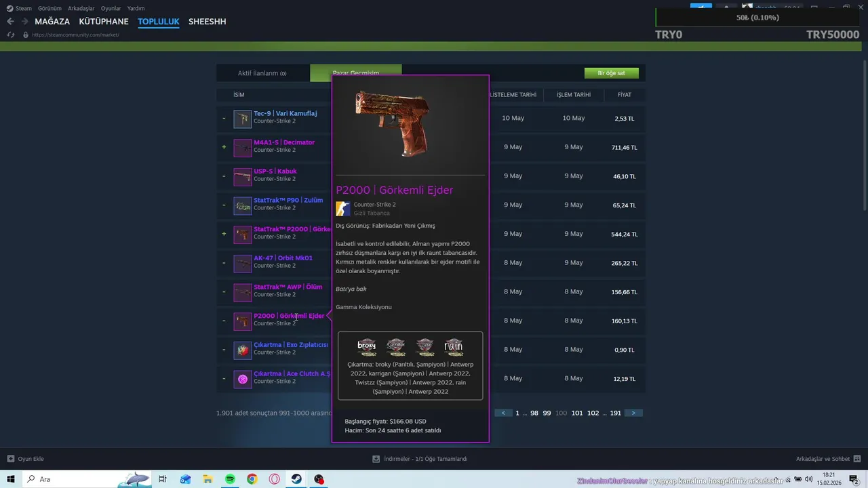
Task: Open Task View from the taskbar
Action: tap(163, 479)
